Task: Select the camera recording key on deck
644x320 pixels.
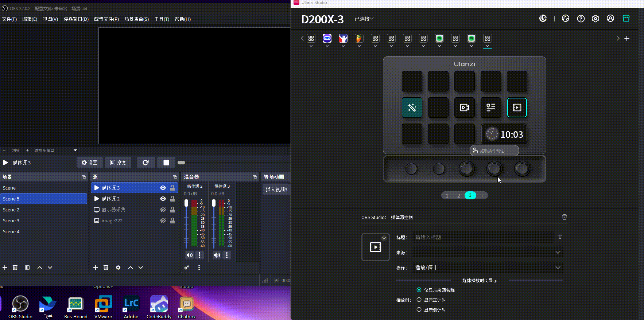Action: (465, 108)
